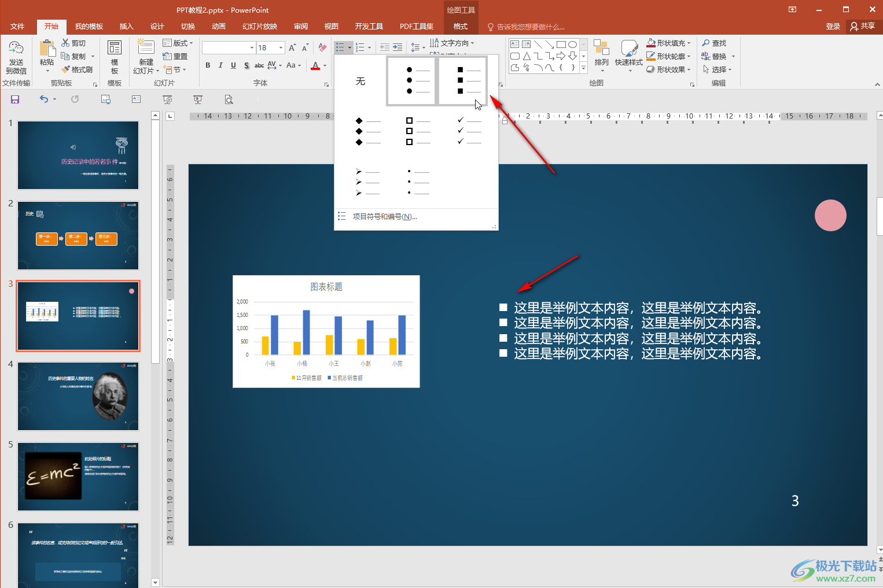This screenshot has height=588, width=883.
Task: Select slide 2 thumbnail with orange steps
Action: [78, 235]
